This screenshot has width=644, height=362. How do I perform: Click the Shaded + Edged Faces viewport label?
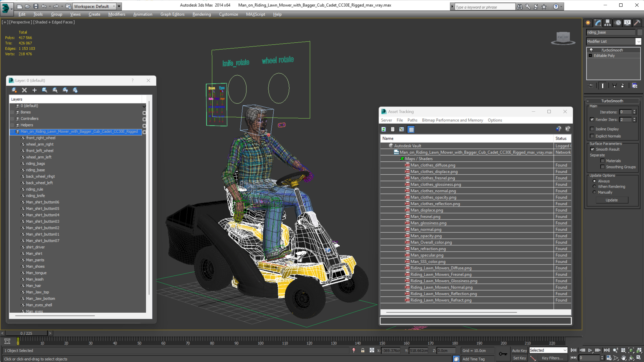click(x=54, y=22)
